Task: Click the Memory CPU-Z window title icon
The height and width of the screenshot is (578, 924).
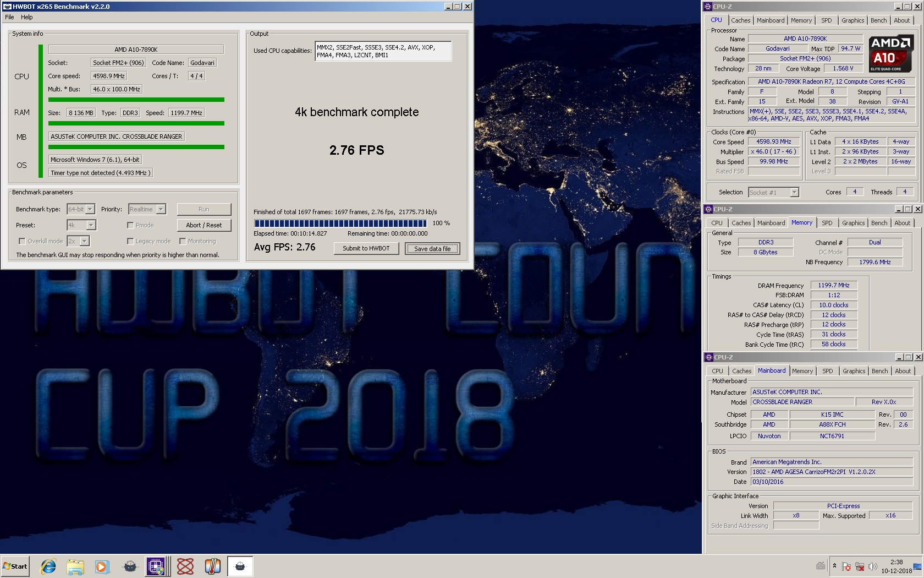Action: pos(708,209)
